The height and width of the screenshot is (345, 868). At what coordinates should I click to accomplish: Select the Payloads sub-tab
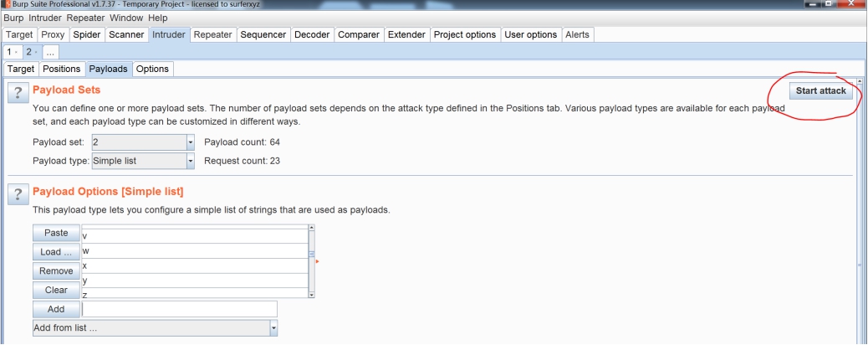[109, 69]
